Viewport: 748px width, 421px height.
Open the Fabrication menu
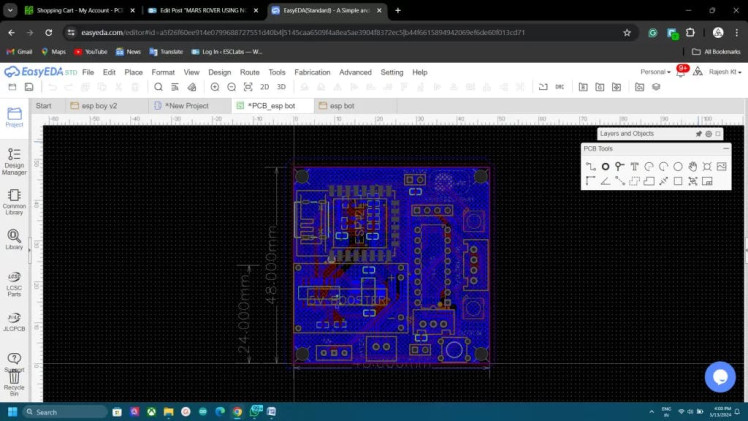click(312, 72)
